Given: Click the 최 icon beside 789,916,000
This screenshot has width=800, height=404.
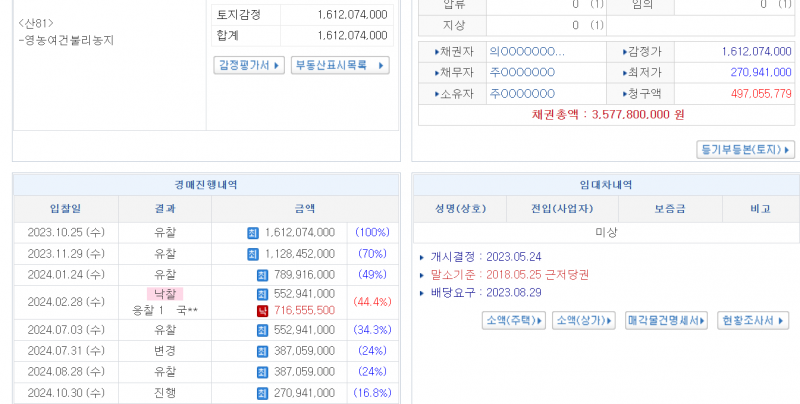Looking at the screenshot, I should pos(263,275).
